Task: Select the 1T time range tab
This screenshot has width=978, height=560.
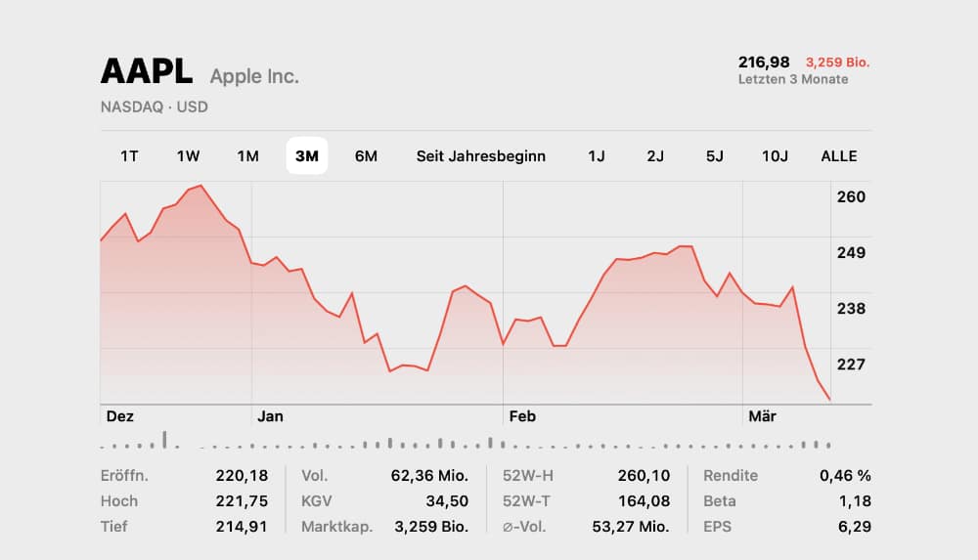Action: coord(129,156)
